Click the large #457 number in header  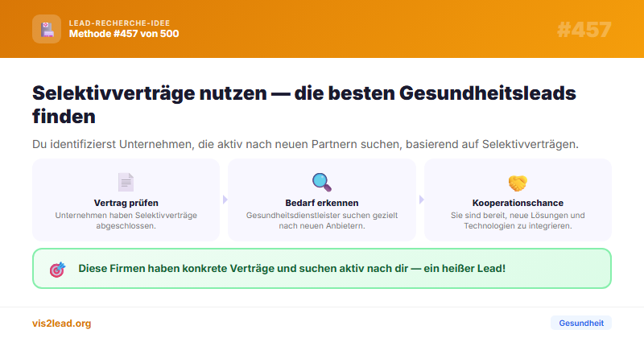[584, 30]
